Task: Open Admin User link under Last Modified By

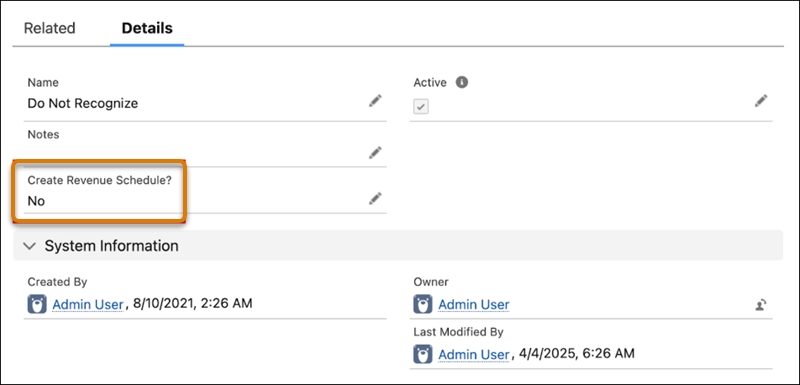Action: 474,353
